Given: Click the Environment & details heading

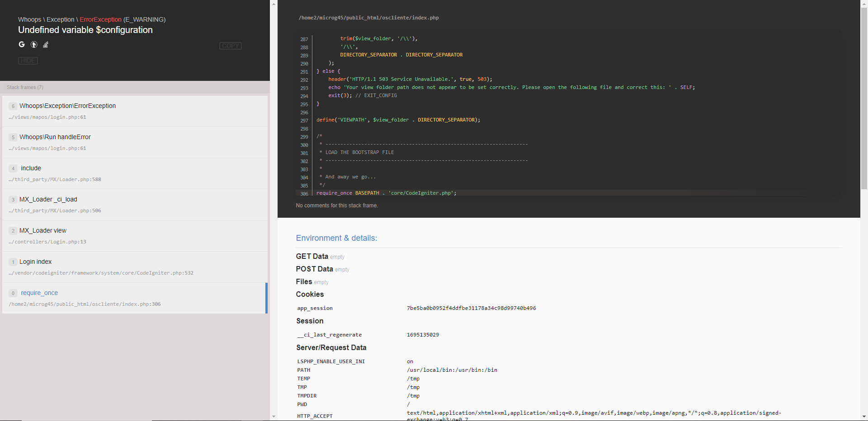Looking at the screenshot, I should point(336,238).
